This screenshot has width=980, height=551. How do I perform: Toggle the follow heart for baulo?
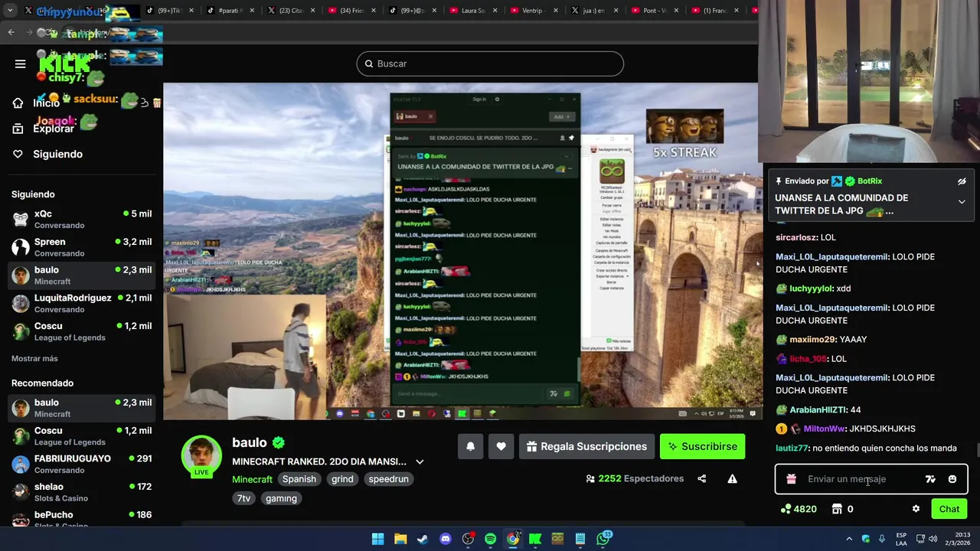501,446
